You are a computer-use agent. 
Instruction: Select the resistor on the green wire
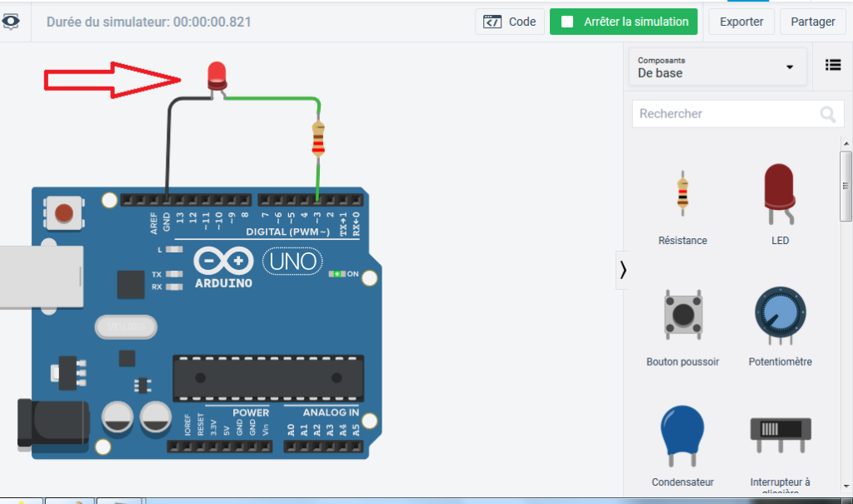(x=317, y=141)
